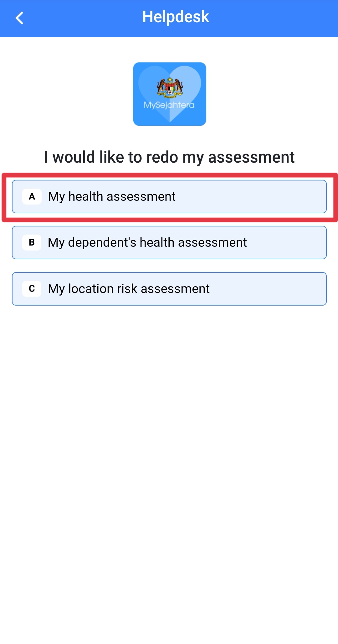Tap the MySejahtera logo image

pos(170,94)
